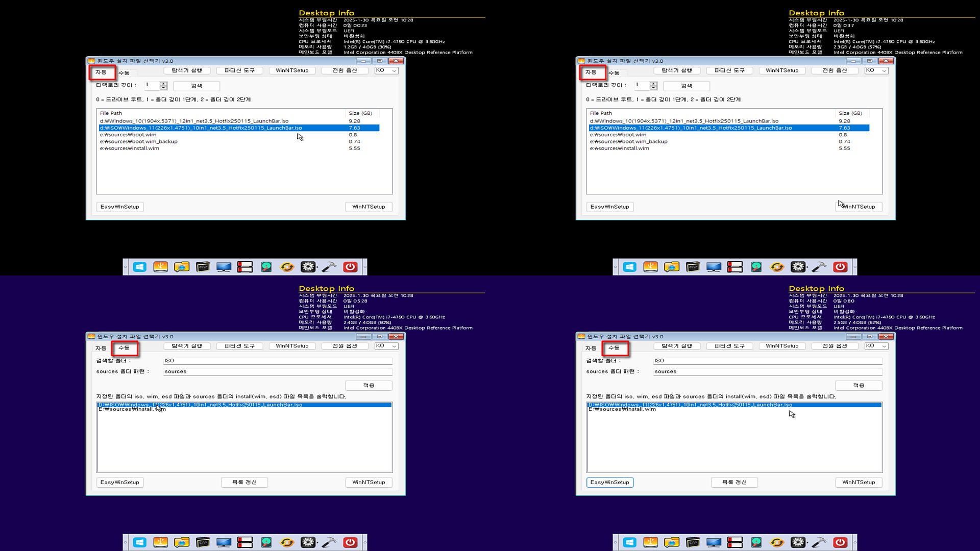Launch folder search explorer icon in bottom-left dock
The width and height of the screenshot is (980, 551).
(182, 542)
